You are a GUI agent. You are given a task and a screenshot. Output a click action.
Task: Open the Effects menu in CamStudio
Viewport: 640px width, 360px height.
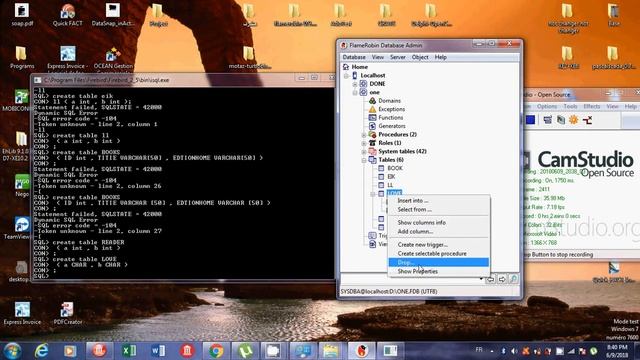tap(591, 106)
